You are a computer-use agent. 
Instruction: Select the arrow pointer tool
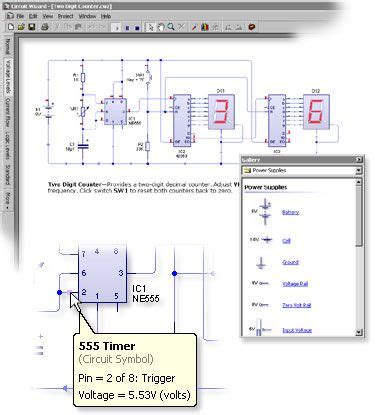point(151,27)
